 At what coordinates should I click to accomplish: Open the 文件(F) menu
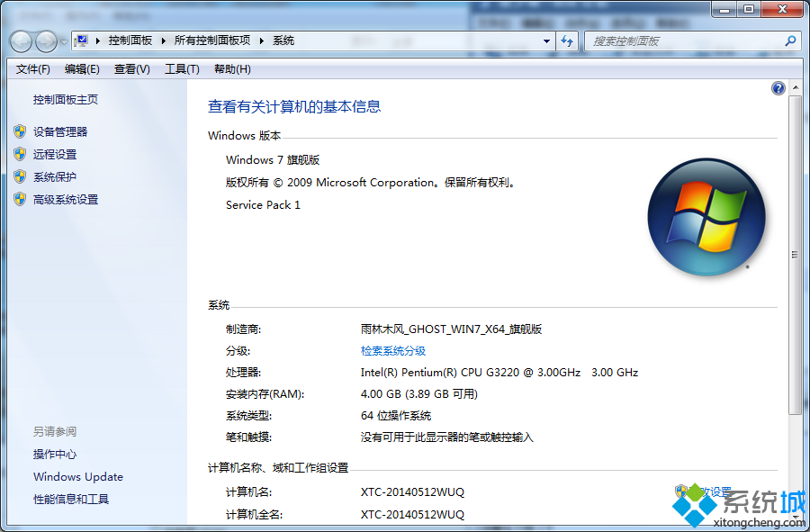[x=32, y=69]
